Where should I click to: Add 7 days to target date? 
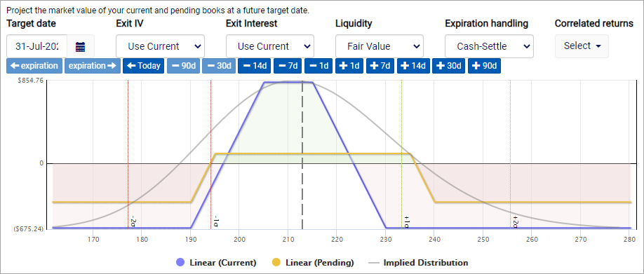point(380,66)
